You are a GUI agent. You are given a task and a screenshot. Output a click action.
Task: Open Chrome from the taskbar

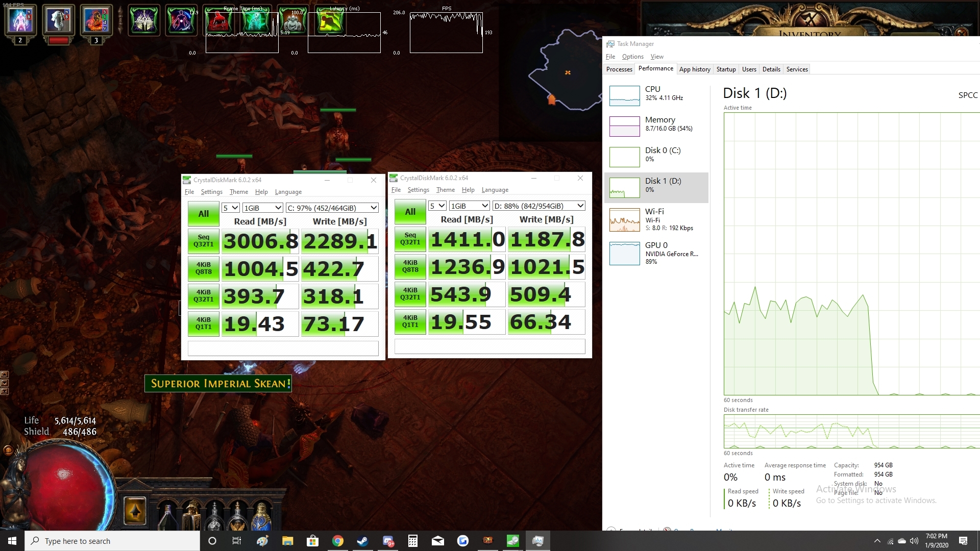point(337,541)
